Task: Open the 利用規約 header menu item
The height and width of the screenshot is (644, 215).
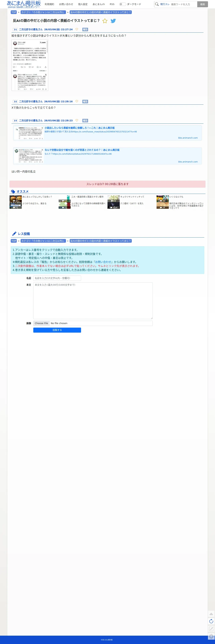Action: 49,4
